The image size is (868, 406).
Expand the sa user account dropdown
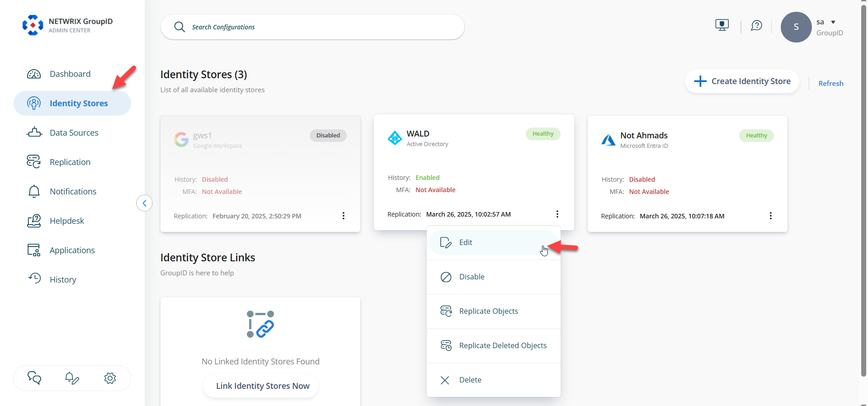833,22
